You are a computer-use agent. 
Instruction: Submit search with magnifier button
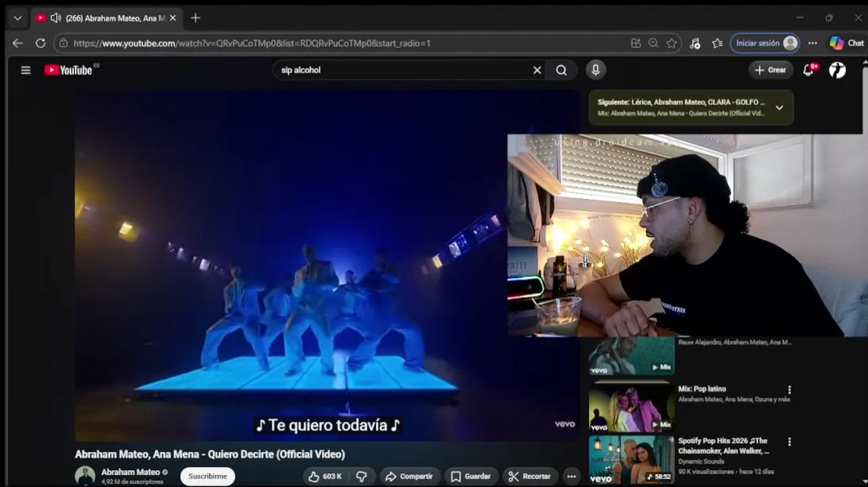pyautogui.click(x=562, y=70)
